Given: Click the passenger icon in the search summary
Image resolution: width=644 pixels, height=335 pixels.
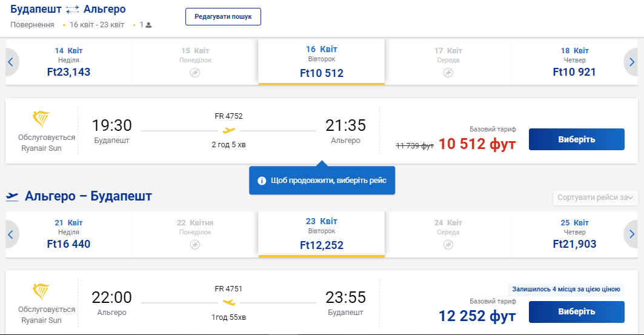Looking at the screenshot, I should tap(148, 25).
